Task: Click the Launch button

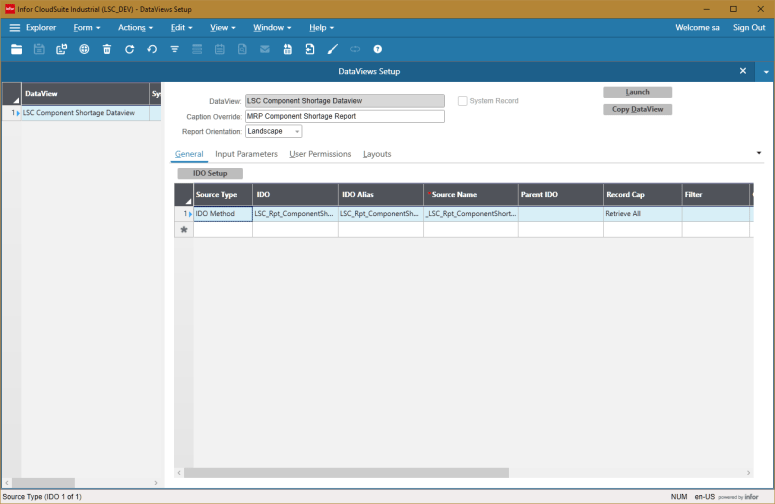Action: pos(637,92)
